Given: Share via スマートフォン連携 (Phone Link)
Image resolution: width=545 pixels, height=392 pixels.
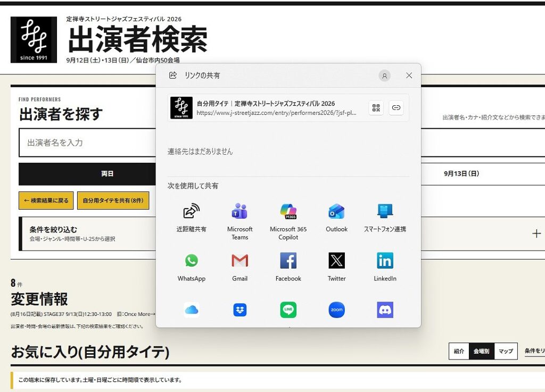Looking at the screenshot, I should tap(385, 211).
